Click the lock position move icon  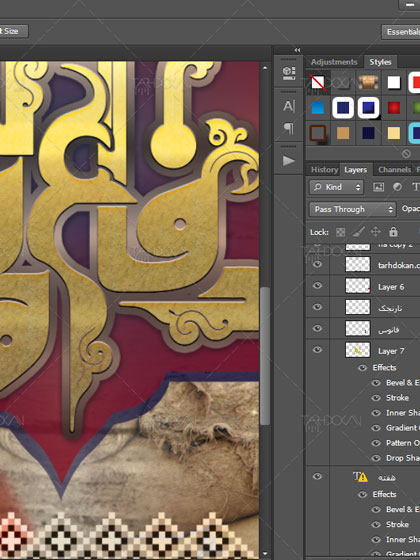[376, 232]
